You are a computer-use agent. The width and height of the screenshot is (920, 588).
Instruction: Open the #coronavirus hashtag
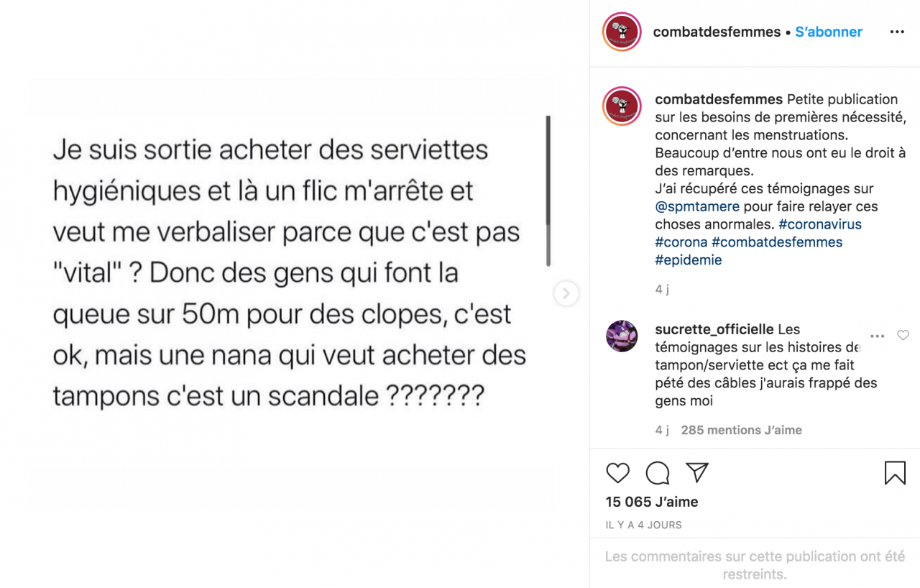(820, 224)
